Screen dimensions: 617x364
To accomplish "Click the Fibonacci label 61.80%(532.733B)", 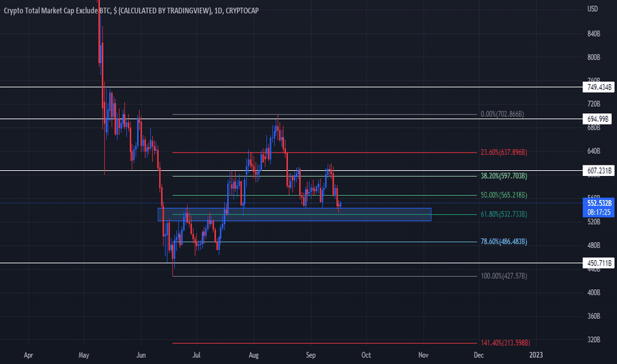I will 504,214.
